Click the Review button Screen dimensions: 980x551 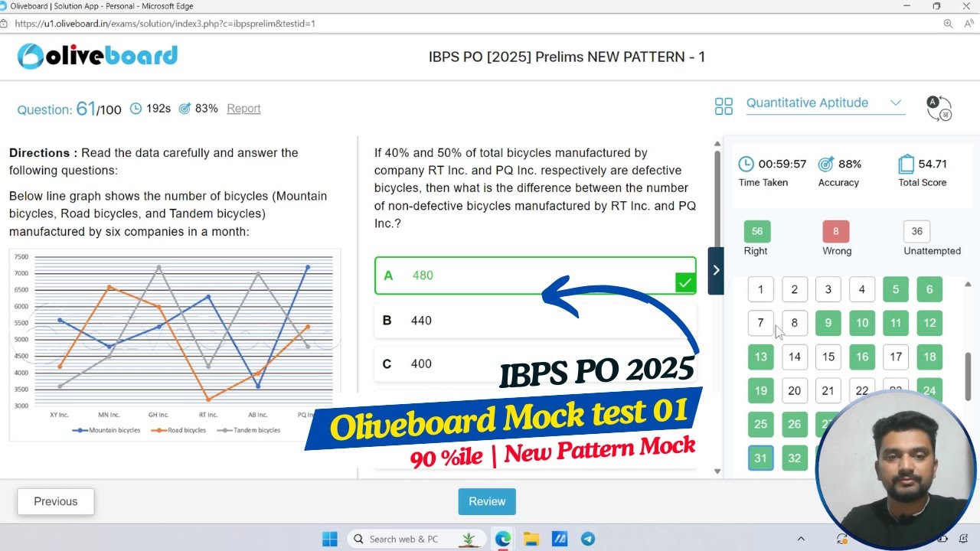pyautogui.click(x=487, y=502)
